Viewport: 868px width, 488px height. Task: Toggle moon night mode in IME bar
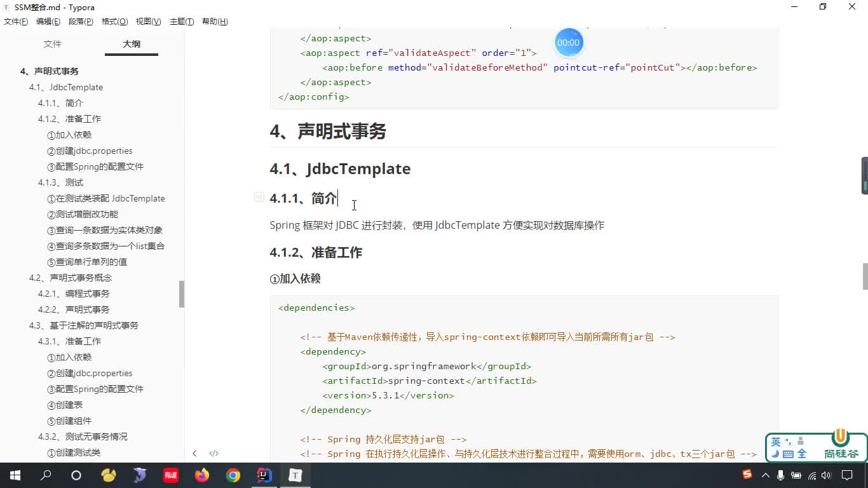click(x=775, y=454)
